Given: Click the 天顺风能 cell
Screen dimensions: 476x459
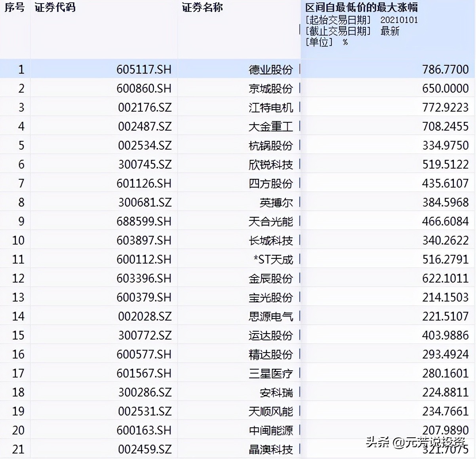Looking at the screenshot, I should (271, 412).
